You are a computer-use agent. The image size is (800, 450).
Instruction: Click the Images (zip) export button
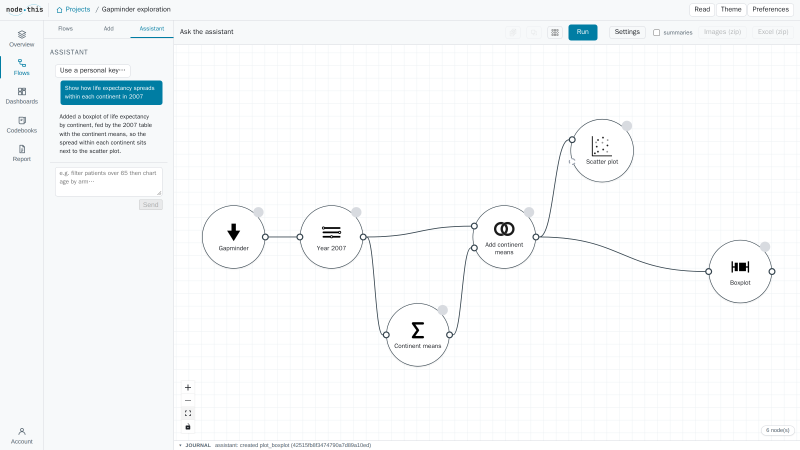click(x=722, y=32)
